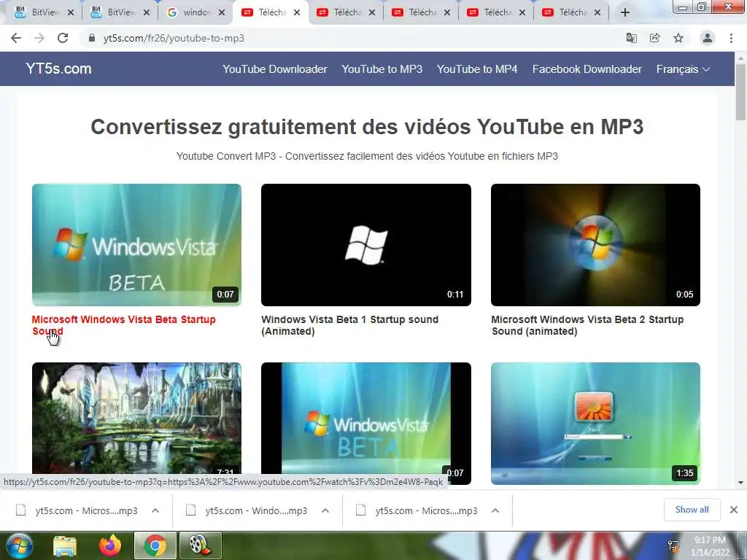Select black Windows flag 0:11 thumbnail

pyautogui.click(x=366, y=245)
